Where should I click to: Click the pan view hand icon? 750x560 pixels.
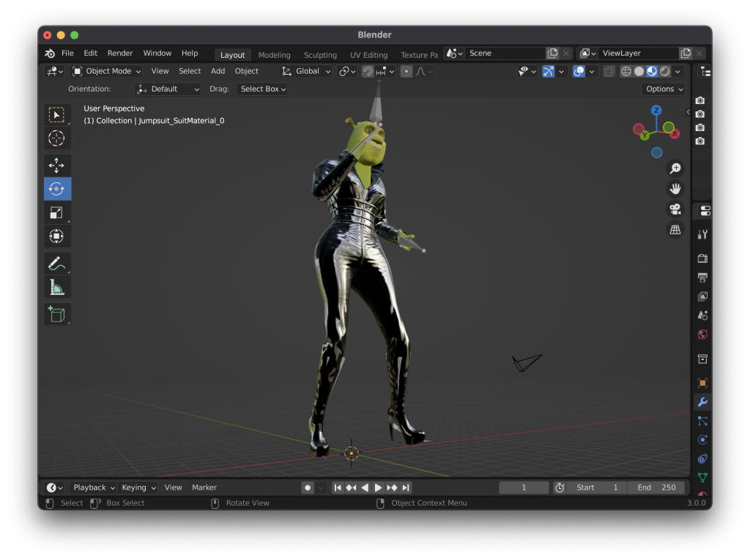675,189
